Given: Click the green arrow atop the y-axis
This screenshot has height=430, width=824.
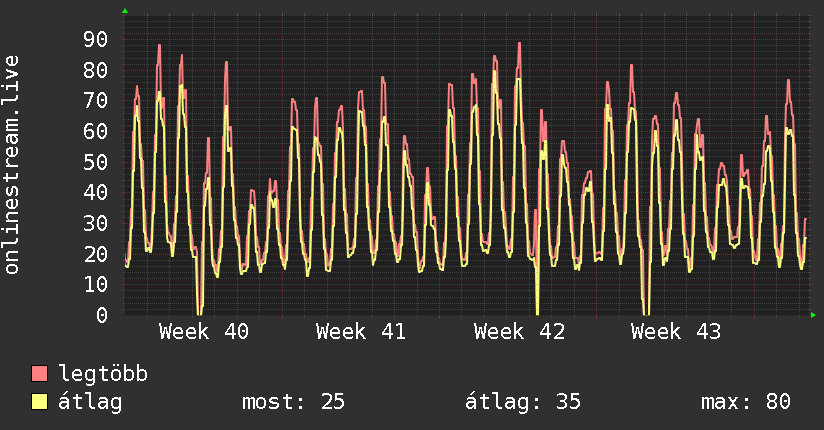Looking at the screenshot, I should click(x=125, y=11).
